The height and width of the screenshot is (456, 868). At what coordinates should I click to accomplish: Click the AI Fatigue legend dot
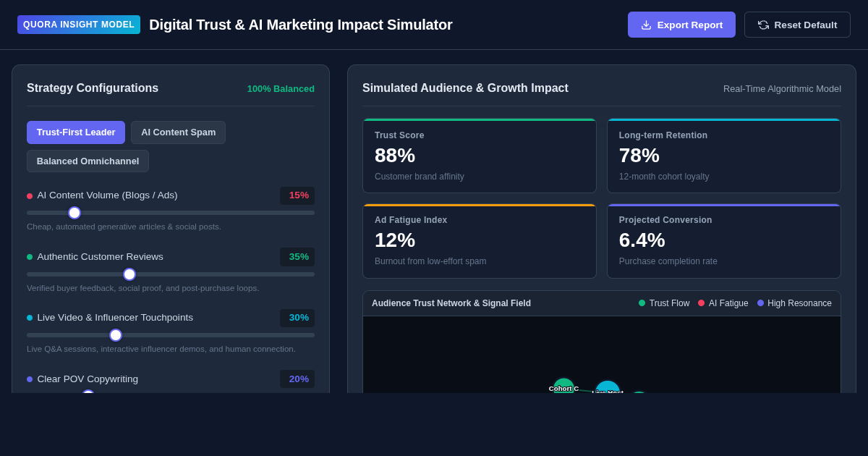[x=701, y=303]
